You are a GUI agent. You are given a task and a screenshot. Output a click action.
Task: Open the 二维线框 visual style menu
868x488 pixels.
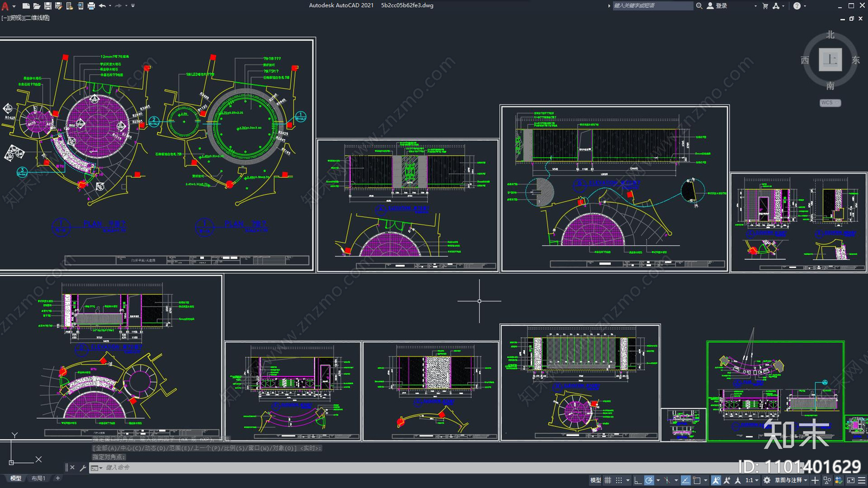[x=37, y=18]
